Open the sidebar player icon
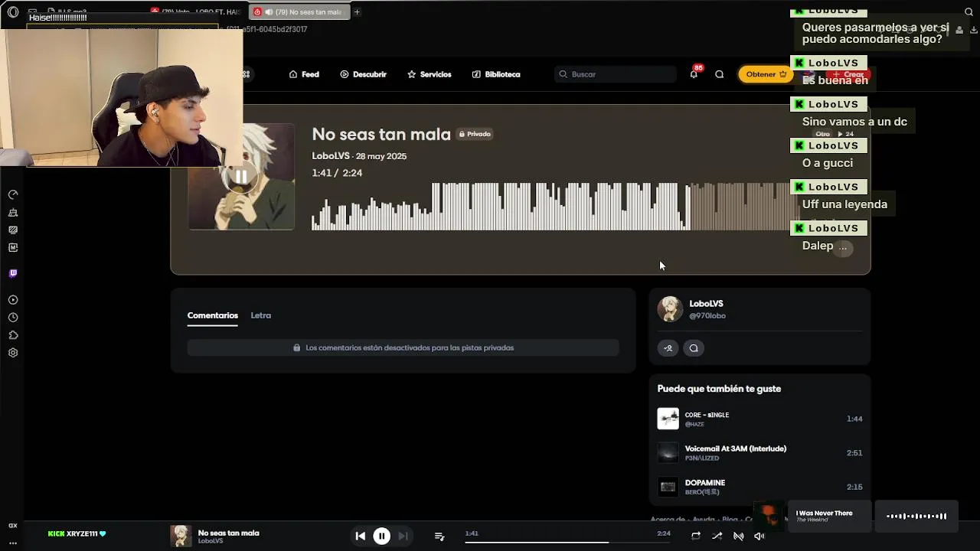This screenshot has height=551, width=980. (x=13, y=300)
